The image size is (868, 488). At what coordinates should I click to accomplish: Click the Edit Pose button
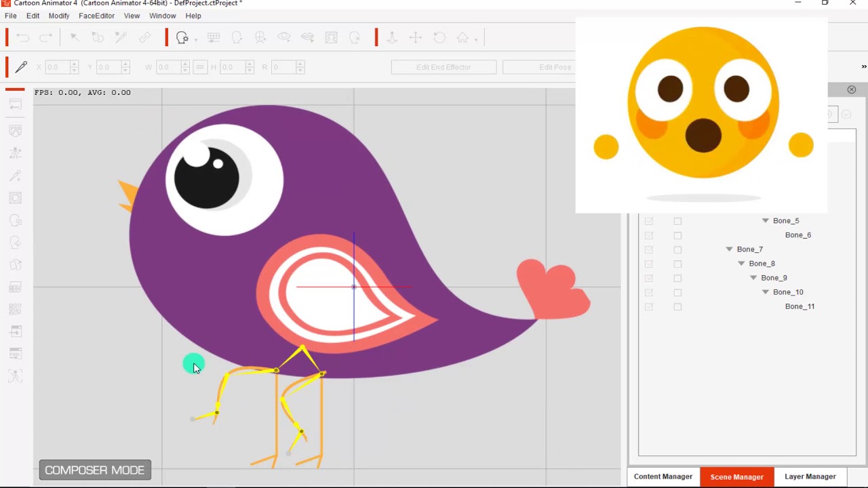[539, 67]
